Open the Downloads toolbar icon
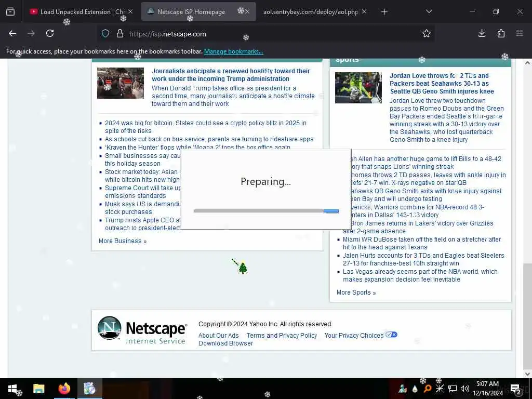The height and width of the screenshot is (399, 532). pyautogui.click(x=482, y=33)
